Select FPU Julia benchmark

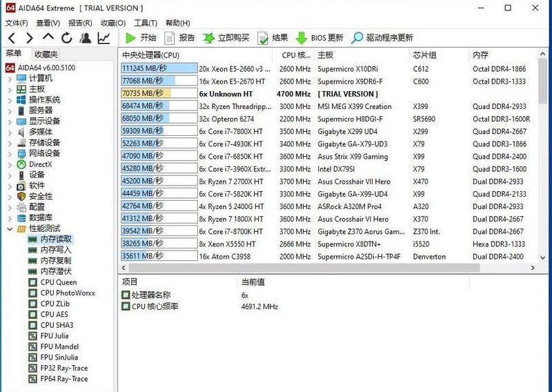pos(48,336)
